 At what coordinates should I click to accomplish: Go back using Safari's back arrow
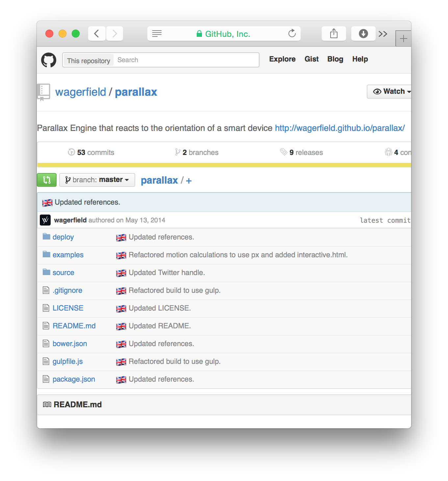97,34
